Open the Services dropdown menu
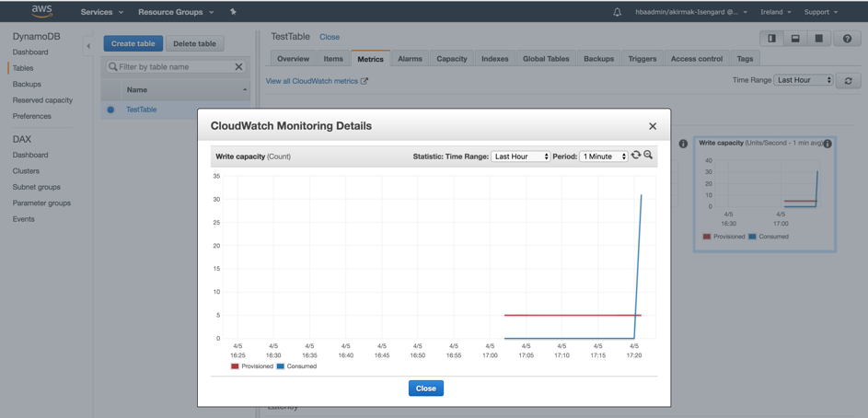868x418 pixels. point(102,12)
